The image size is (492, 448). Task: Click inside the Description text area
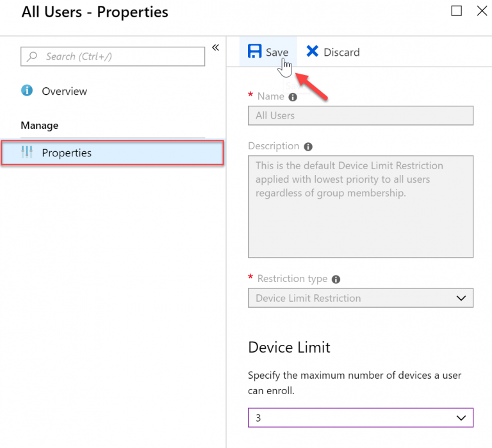pos(361,206)
